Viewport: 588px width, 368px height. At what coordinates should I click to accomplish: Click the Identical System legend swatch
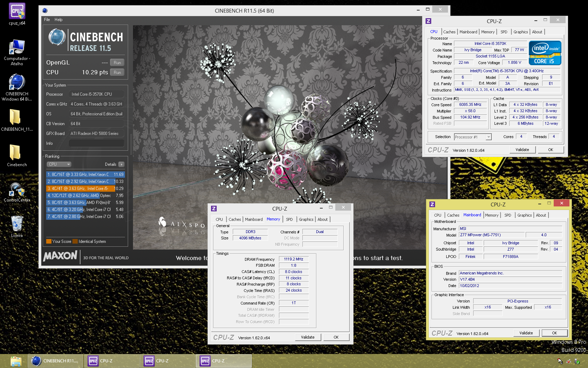[x=75, y=241]
